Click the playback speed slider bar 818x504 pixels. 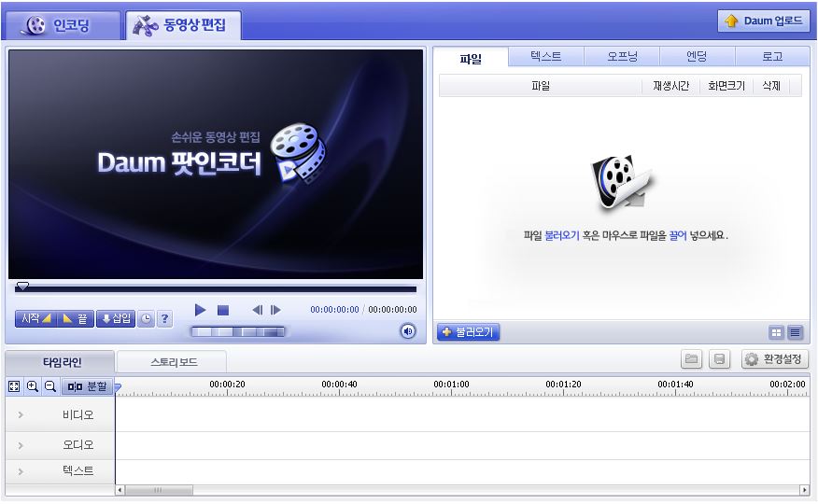238,332
